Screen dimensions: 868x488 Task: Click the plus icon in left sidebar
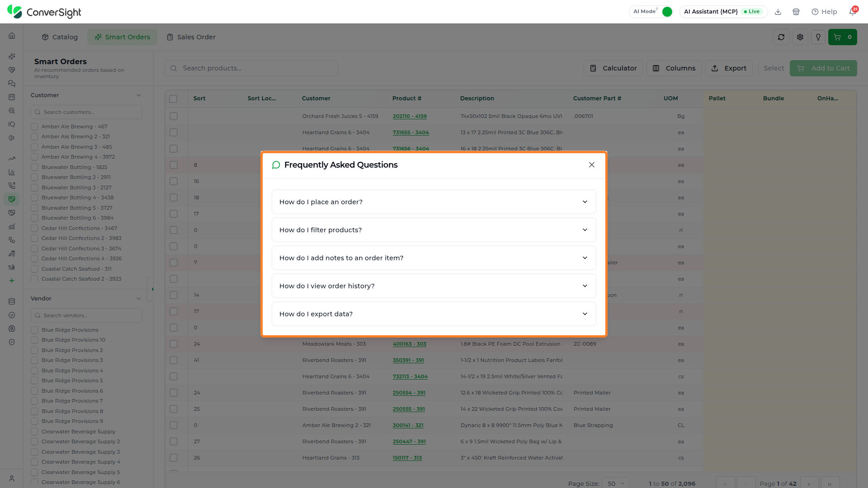(x=12, y=281)
